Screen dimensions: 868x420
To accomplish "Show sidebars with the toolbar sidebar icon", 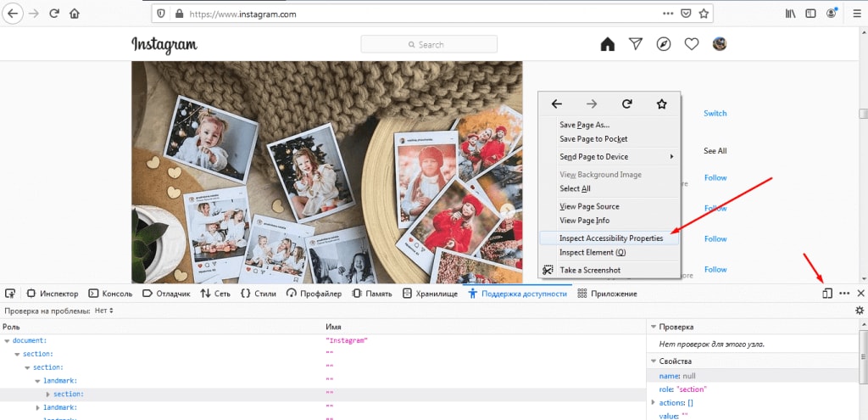I will tap(810, 14).
